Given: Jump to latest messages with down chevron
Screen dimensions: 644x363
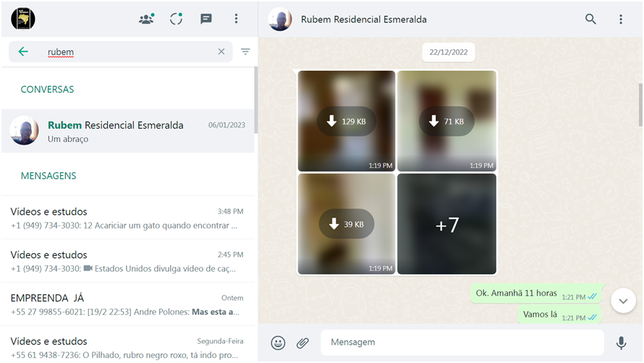Looking at the screenshot, I should pos(623,301).
